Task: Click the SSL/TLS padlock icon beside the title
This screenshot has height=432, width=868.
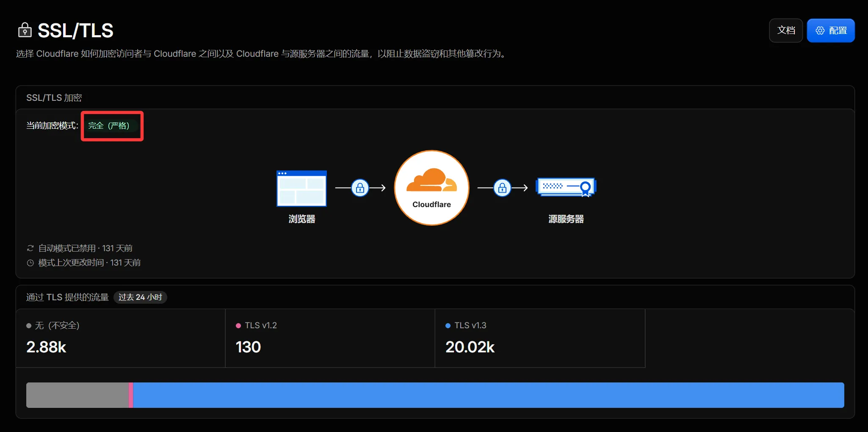Action: 25,30
